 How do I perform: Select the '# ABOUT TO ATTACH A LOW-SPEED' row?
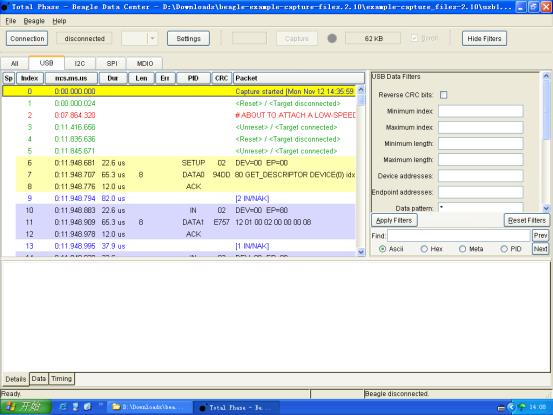coord(179,115)
